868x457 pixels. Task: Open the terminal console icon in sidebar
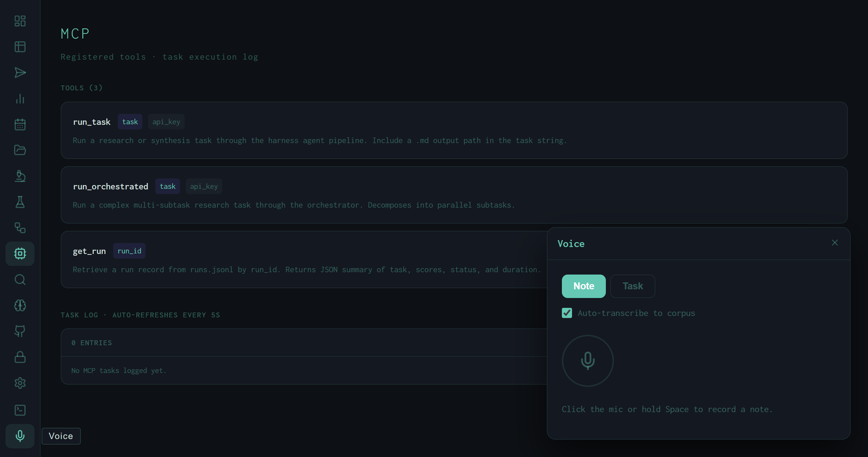pos(20,410)
